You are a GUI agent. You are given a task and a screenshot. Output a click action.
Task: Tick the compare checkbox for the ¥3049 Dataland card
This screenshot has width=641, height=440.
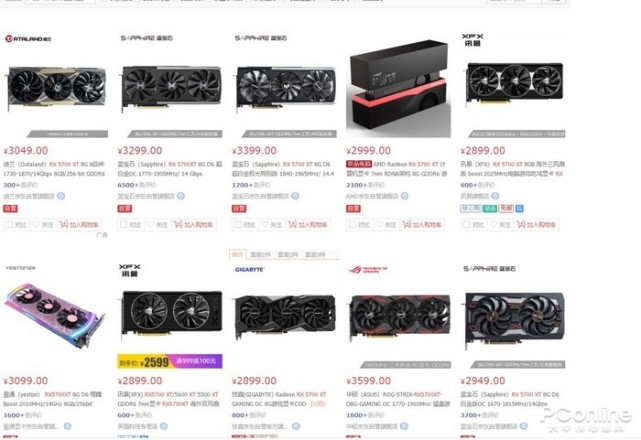[x=9, y=224]
